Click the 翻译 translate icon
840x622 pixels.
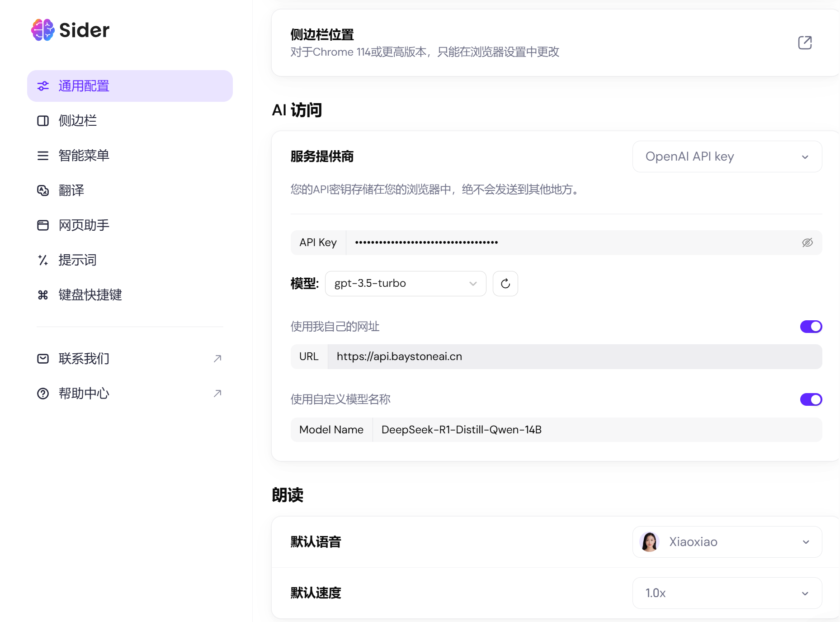[x=43, y=190]
